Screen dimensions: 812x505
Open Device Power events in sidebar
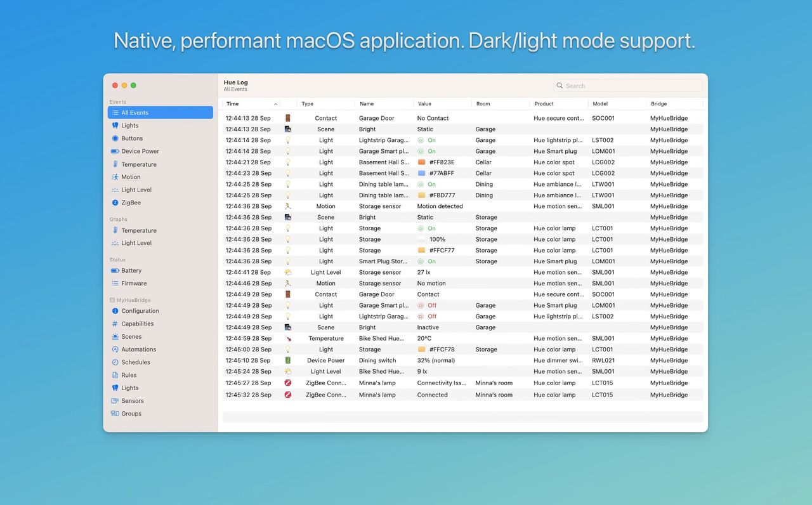click(140, 151)
